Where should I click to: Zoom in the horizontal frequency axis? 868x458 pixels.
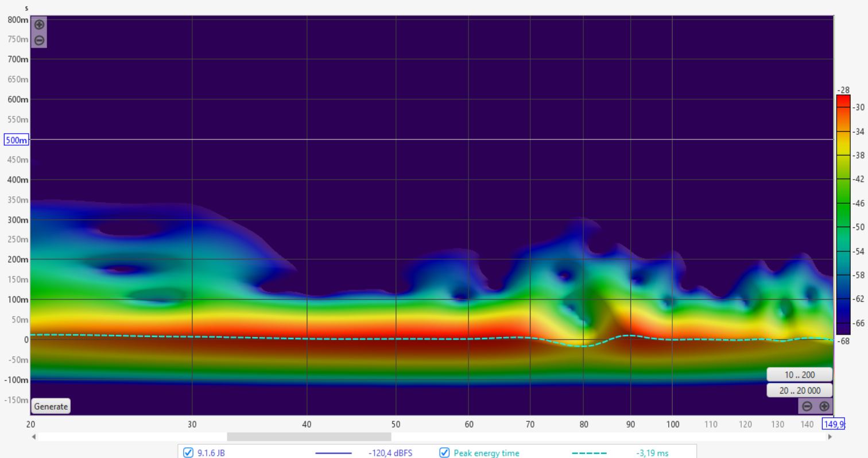pos(824,406)
